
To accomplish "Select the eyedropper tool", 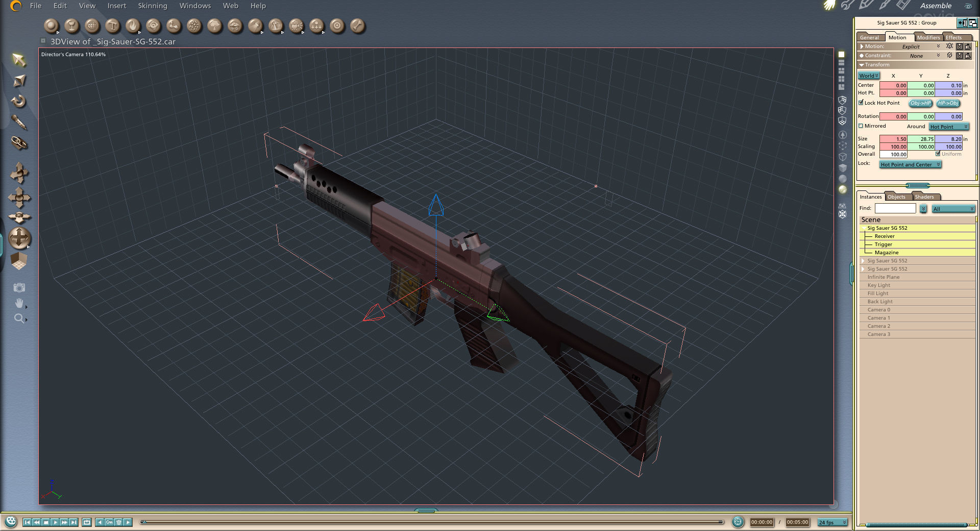I will click(x=19, y=122).
